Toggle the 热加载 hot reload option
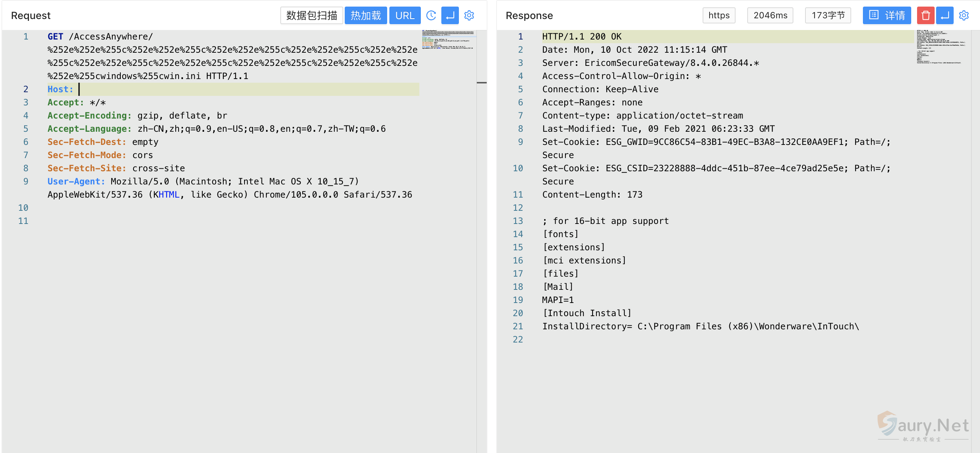 click(365, 16)
